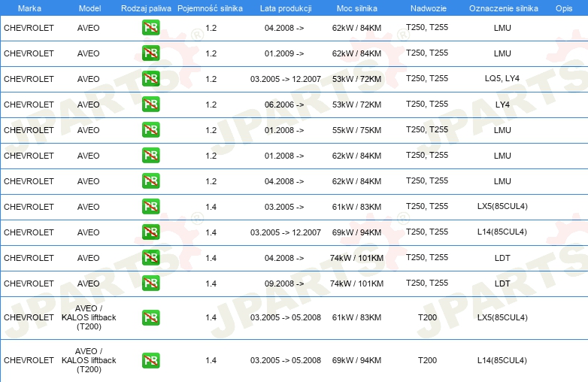Select AVEO / KALOS liftback (T200) in the 61kW row
Viewport: 588px width, 382px height.
89,317
